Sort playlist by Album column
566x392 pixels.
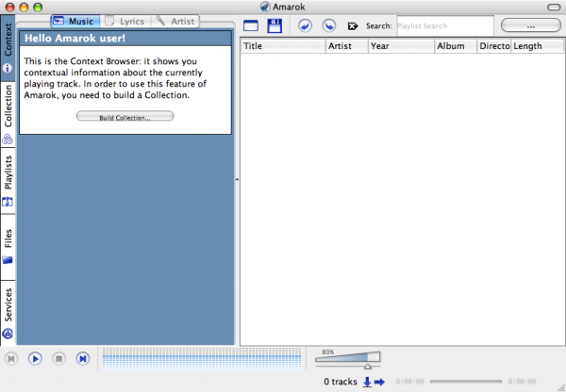click(456, 46)
